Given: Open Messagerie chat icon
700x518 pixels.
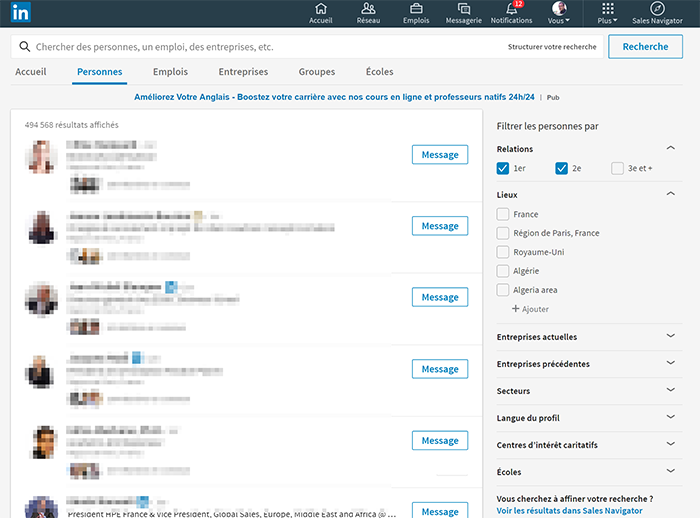Looking at the screenshot, I should (463, 9).
